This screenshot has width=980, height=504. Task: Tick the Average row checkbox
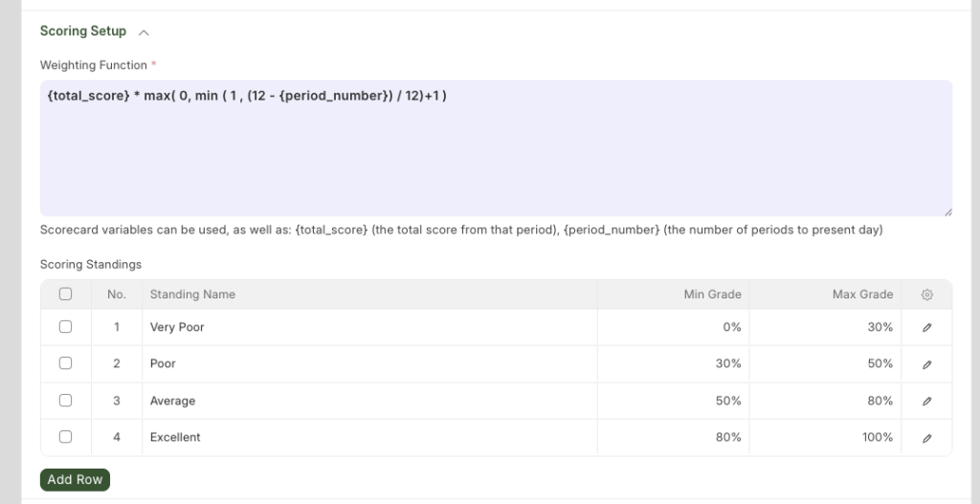point(66,401)
